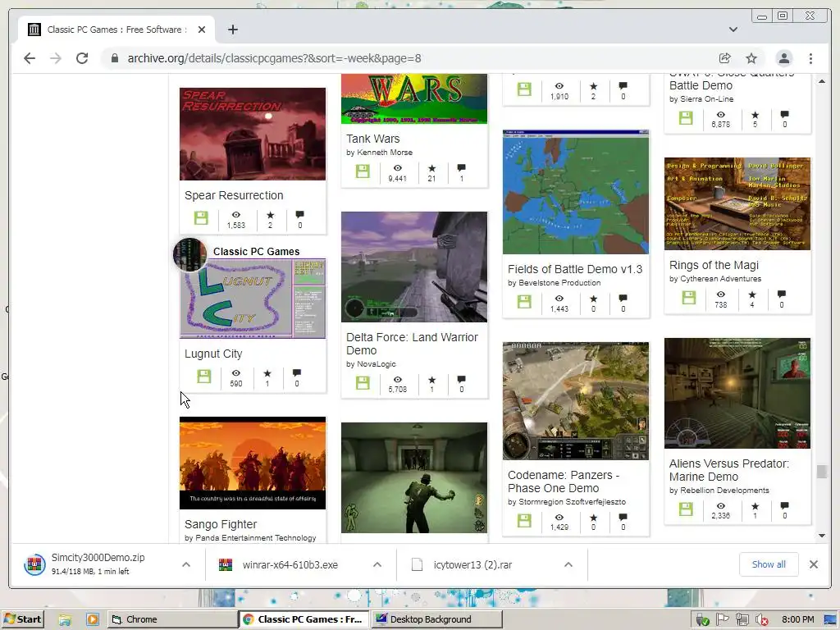Click Fields of Battle map thumbnail

[575, 192]
